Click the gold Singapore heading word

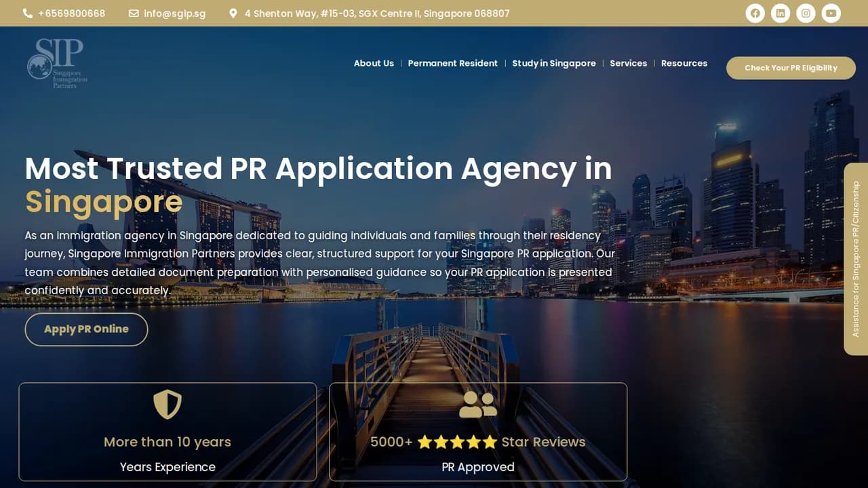point(104,202)
